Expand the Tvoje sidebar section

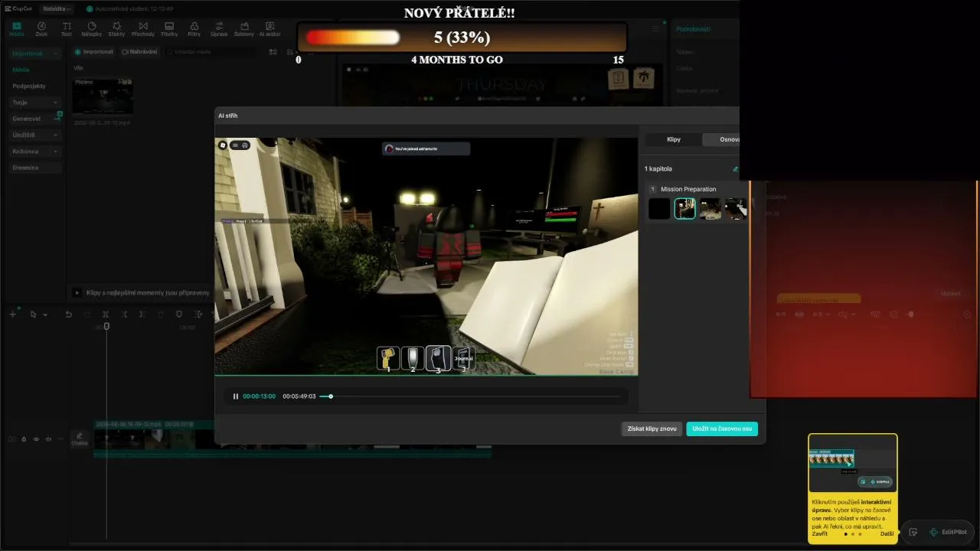[34, 103]
